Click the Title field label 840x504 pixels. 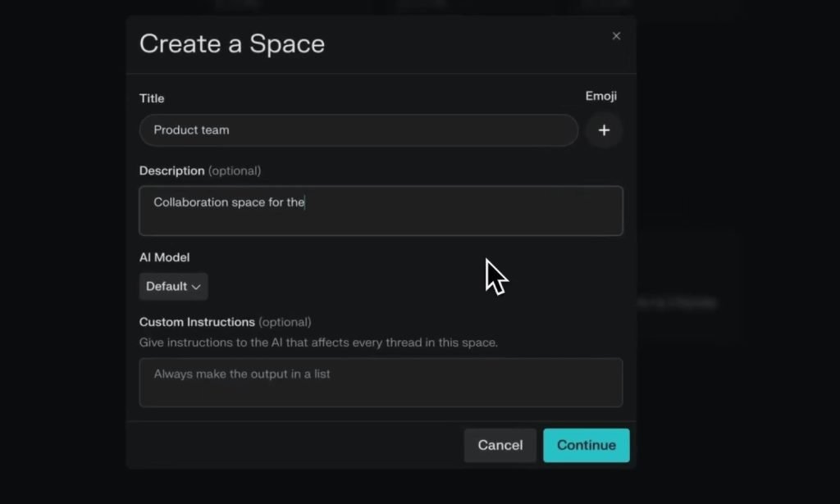(152, 98)
